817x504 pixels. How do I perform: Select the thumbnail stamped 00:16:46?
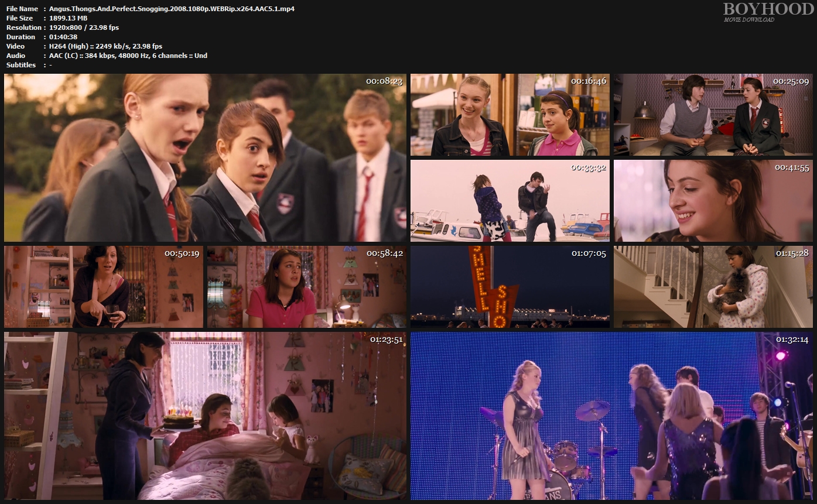[x=510, y=115]
